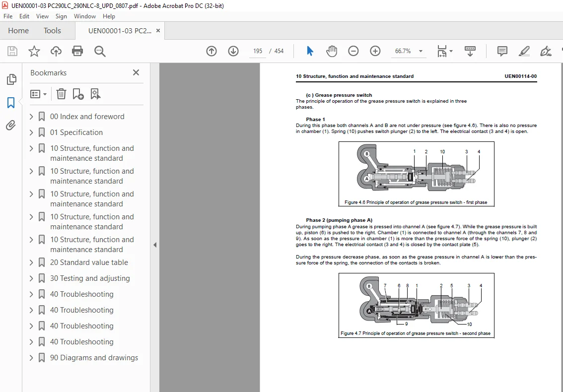Select 01 Specification bookmark
The image size is (563, 392).
click(x=76, y=132)
